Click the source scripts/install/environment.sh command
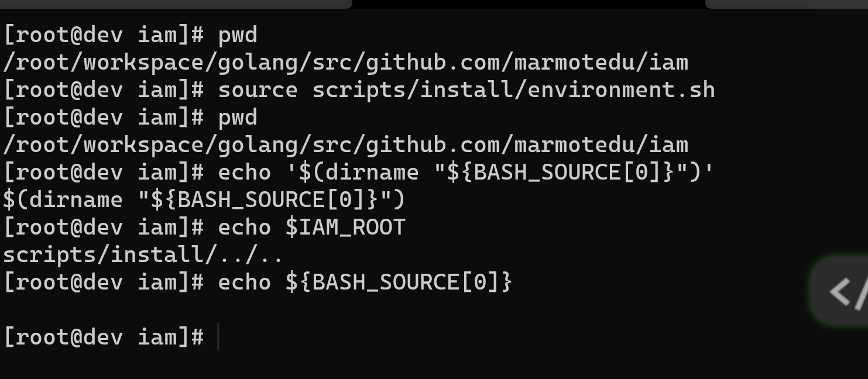868x379 pixels. coord(359,90)
